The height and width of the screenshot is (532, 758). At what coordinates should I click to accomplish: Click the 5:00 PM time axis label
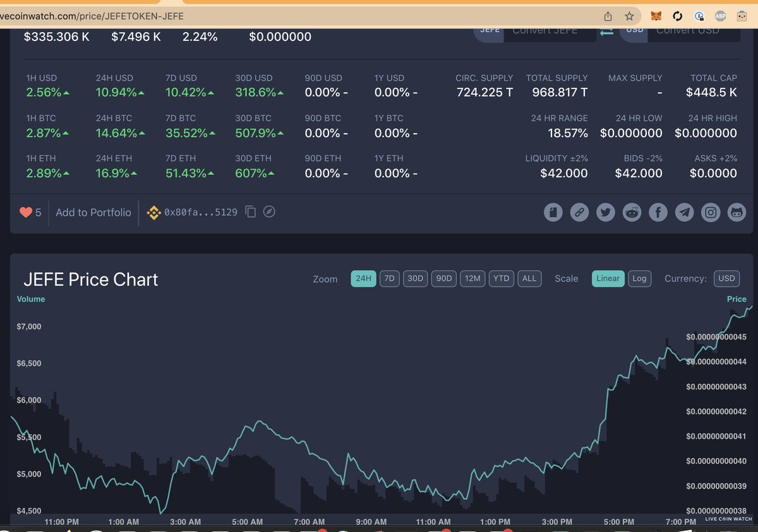coord(618,522)
